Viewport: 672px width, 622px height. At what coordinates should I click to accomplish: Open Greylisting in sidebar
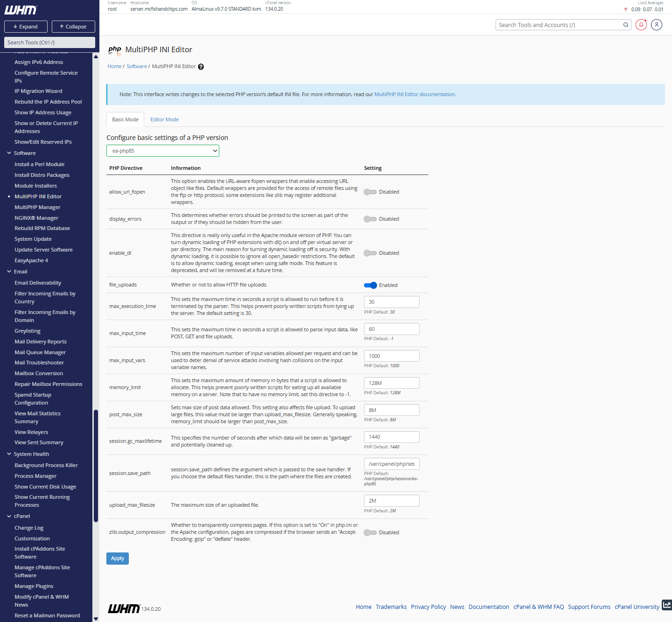[28, 331]
